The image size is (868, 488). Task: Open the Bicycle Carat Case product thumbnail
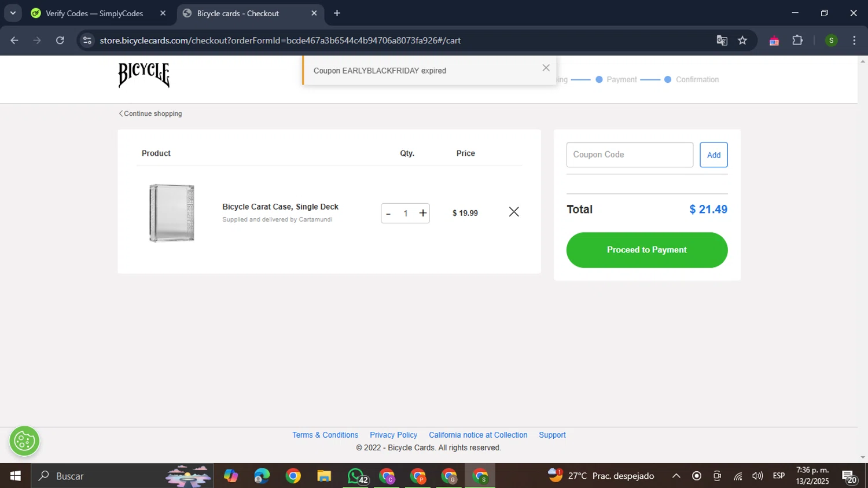(x=172, y=213)
